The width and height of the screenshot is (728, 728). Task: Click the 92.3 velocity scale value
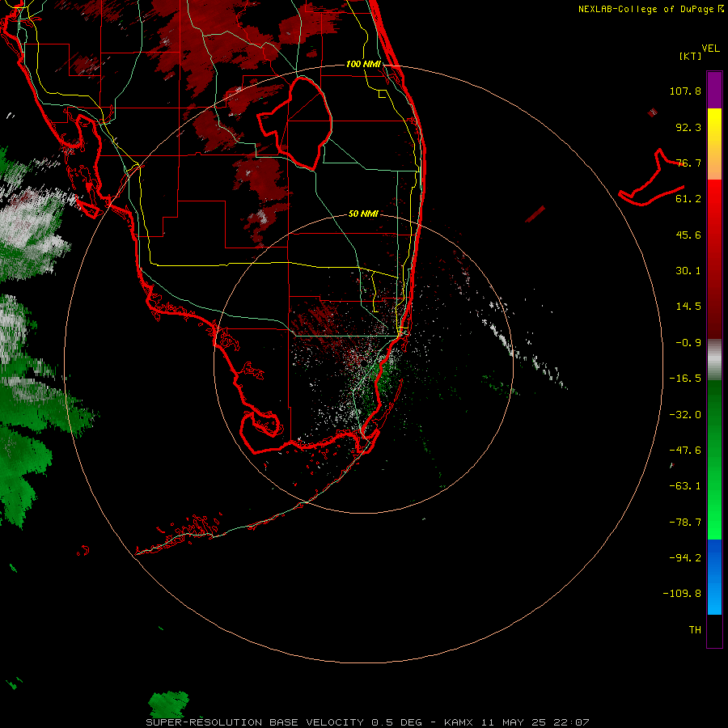point(688,127)
